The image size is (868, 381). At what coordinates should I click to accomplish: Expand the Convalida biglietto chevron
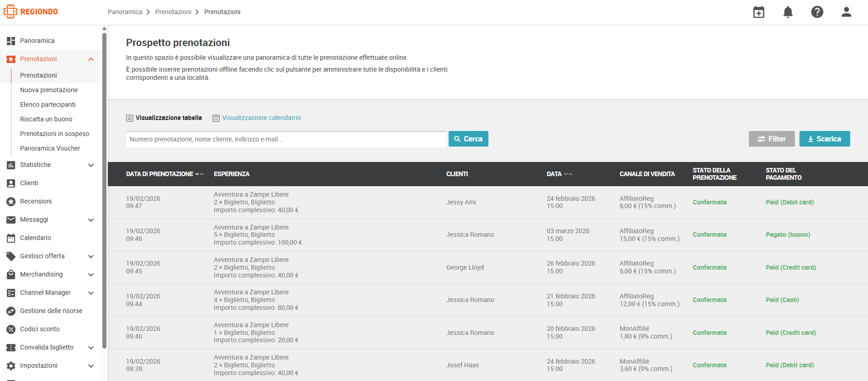(x=91, y=347)
